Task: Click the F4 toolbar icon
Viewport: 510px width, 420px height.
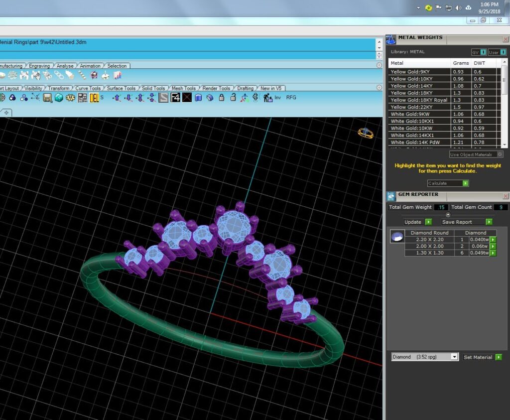Action: 175,98
